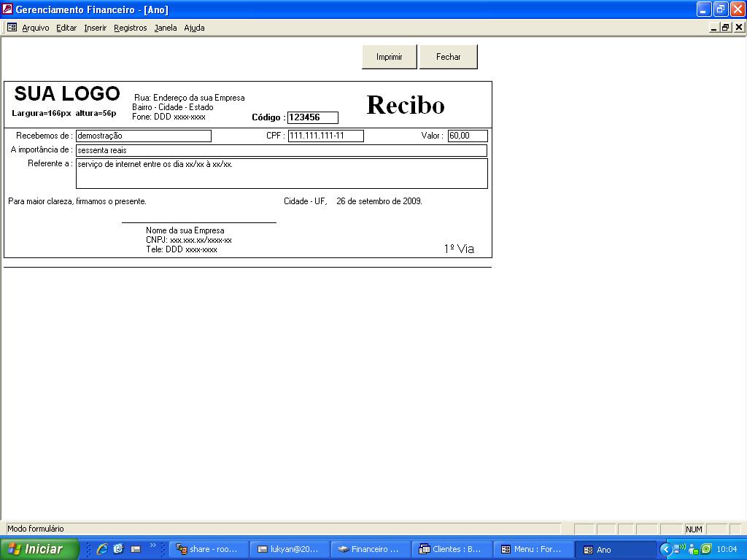
Task: Click the Iniciar start button
Action: point(39,549)
